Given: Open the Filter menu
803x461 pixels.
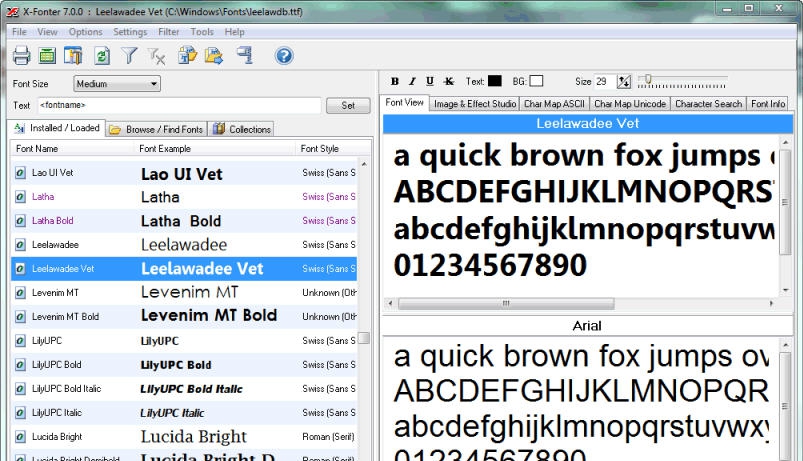Looking at the screenshot, I should point(169,32).
